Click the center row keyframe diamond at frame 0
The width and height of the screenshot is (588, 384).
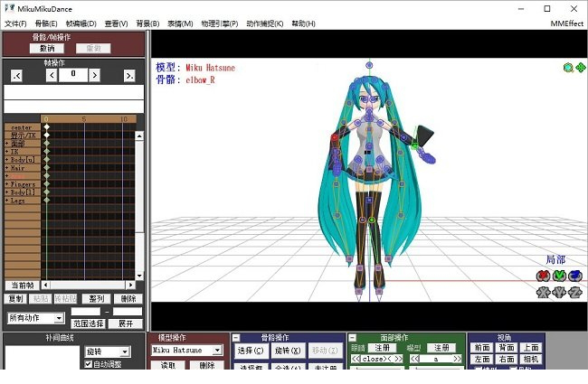46,127
